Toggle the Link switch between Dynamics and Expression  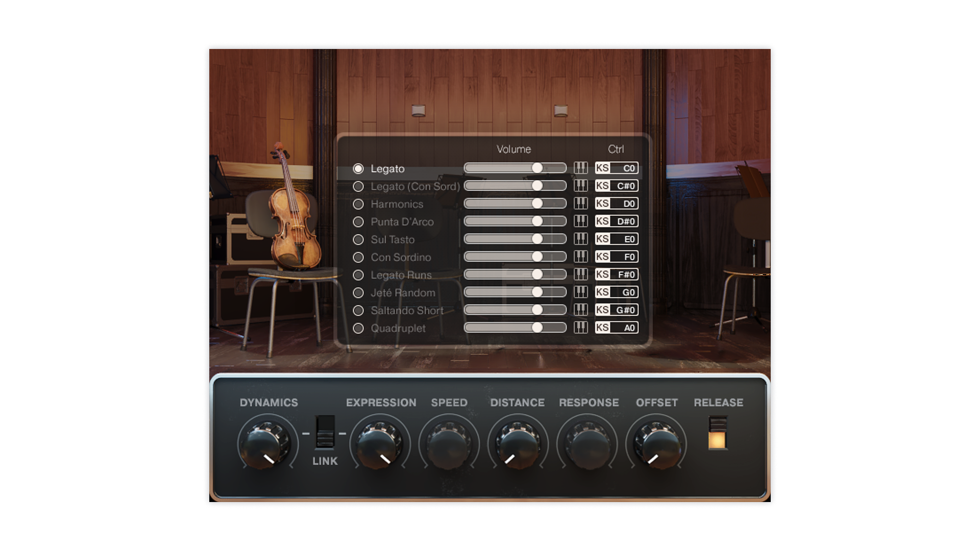coord(325,433)
